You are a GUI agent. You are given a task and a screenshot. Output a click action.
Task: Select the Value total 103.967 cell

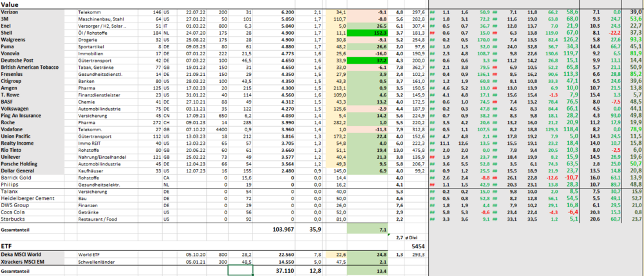274,230
